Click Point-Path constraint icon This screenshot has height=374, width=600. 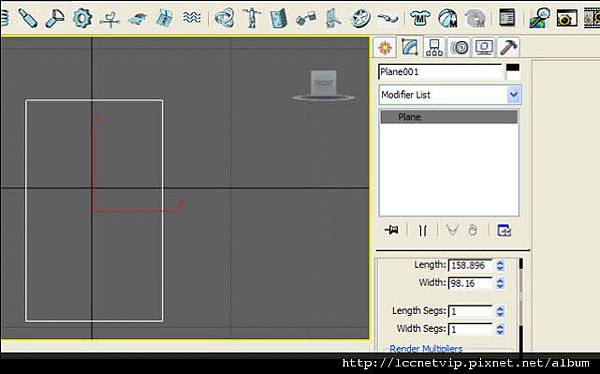pos(388,18)
